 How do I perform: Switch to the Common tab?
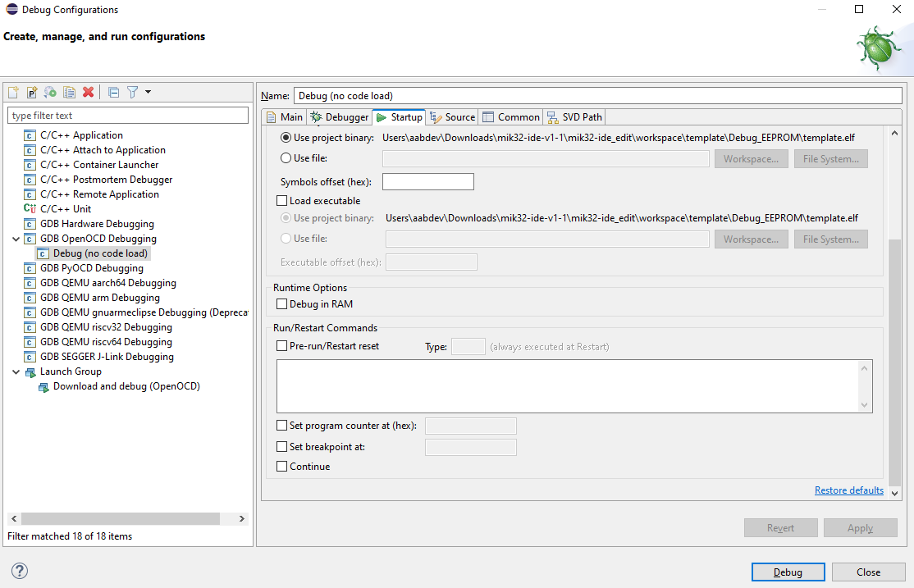[x=511, y=117]
